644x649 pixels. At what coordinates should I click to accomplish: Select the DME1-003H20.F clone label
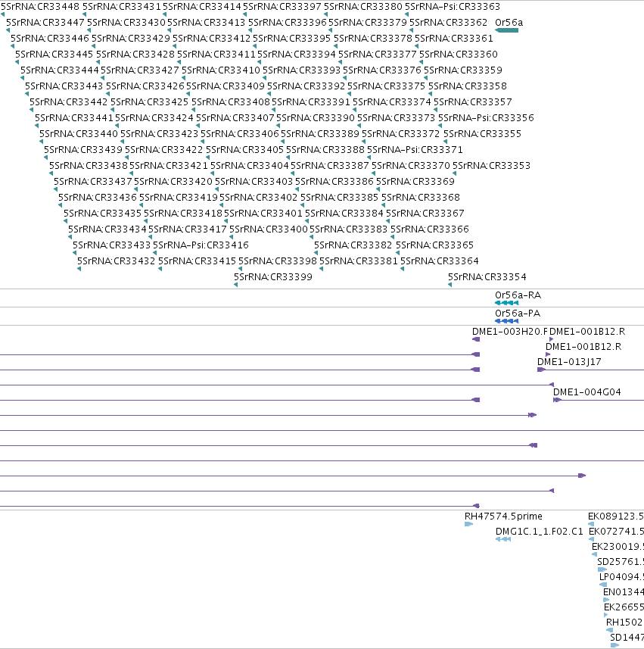click(509, 332)
